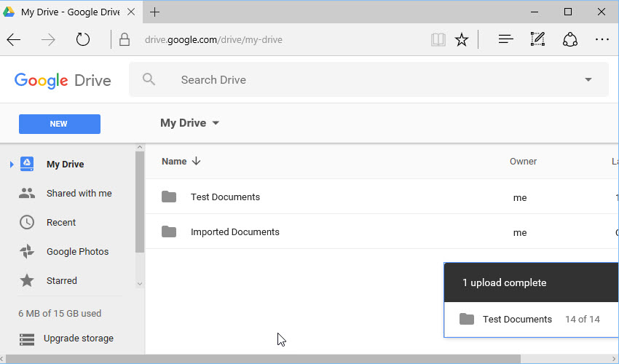Show Starred items
This screenshot has height=364, width=619.
[62, 281]
